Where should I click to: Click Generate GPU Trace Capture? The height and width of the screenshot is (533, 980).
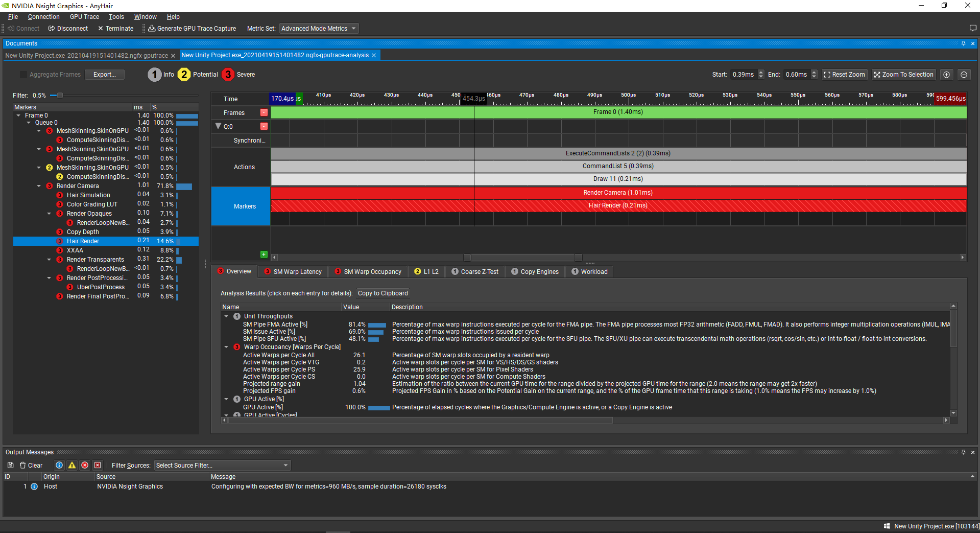tap(192, 29)
